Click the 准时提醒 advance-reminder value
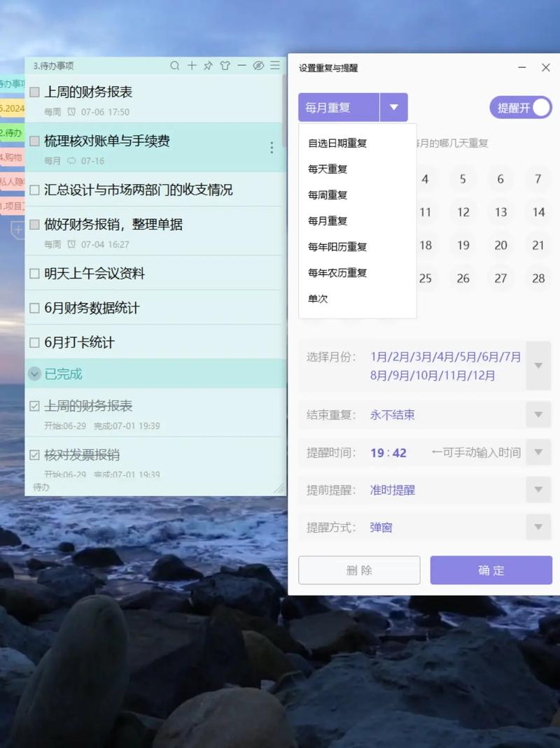This screenshot has height=748, width=560. click(x=393, y=490)
